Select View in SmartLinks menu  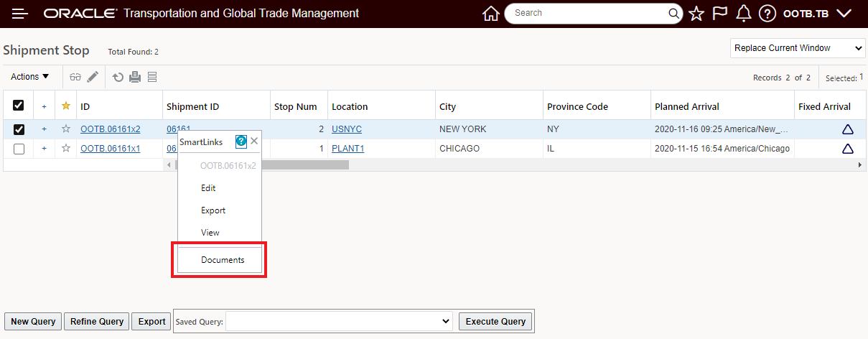pyautogui.click(x=210, y=233)
